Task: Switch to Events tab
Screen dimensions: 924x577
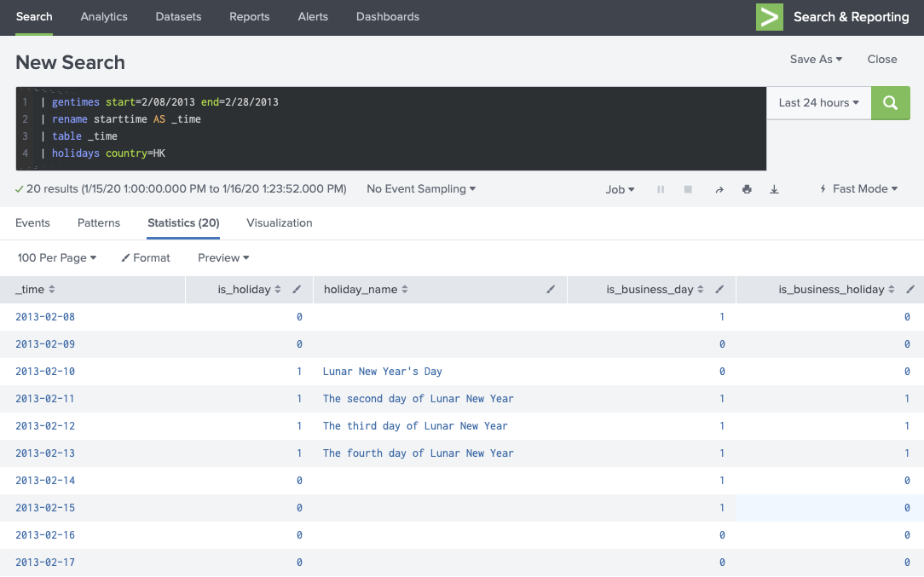Action: coord(32,222)
